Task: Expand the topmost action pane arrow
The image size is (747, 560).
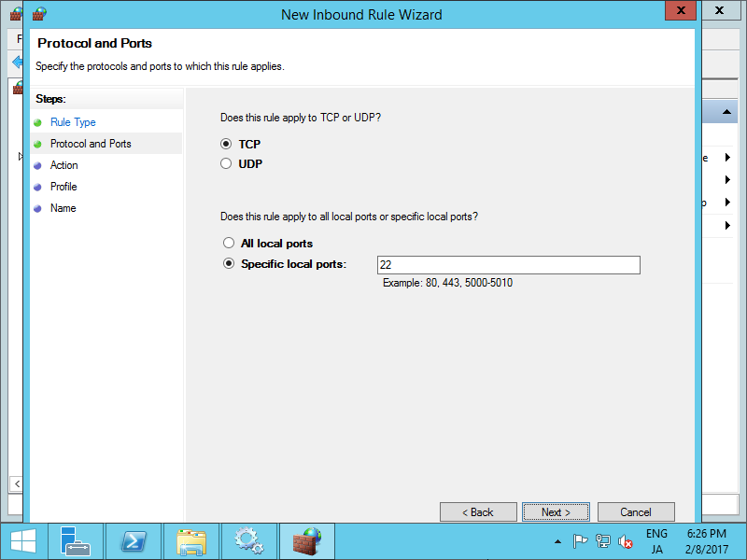Action: click(726, 157)
